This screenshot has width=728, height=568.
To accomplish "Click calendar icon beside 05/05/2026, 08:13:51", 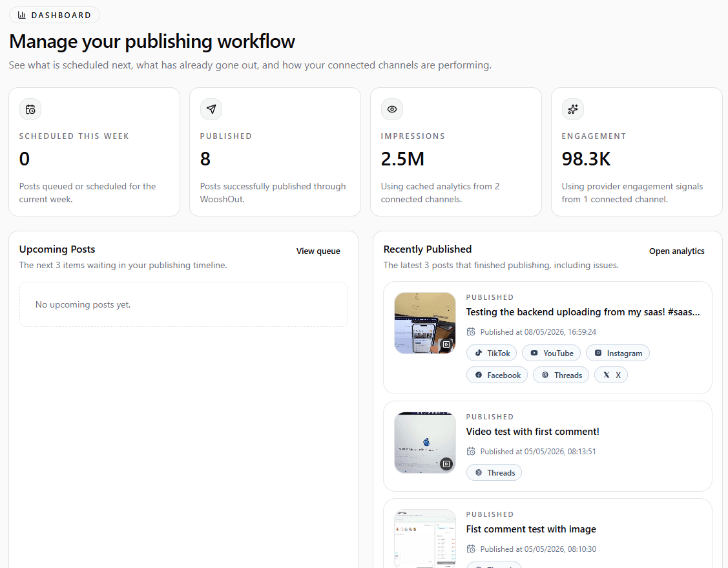I will tap(471, 451).
